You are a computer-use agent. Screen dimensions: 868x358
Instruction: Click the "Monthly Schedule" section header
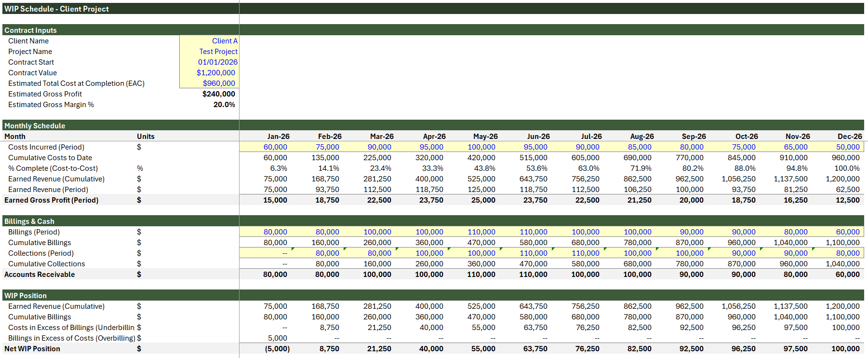35,125
